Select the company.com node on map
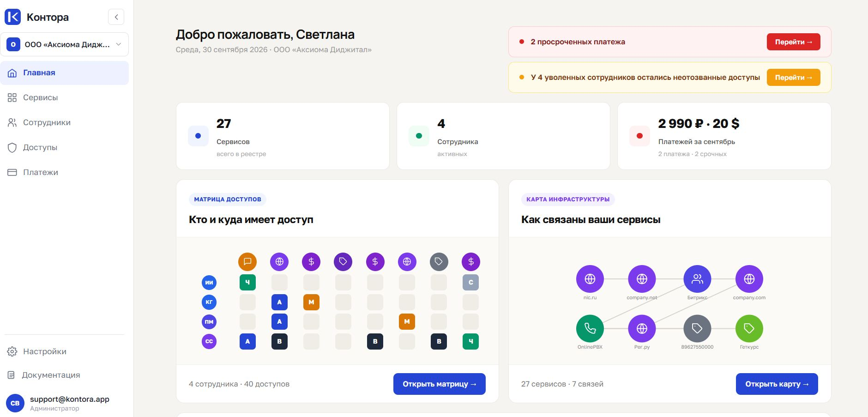 tap(749, 279)
